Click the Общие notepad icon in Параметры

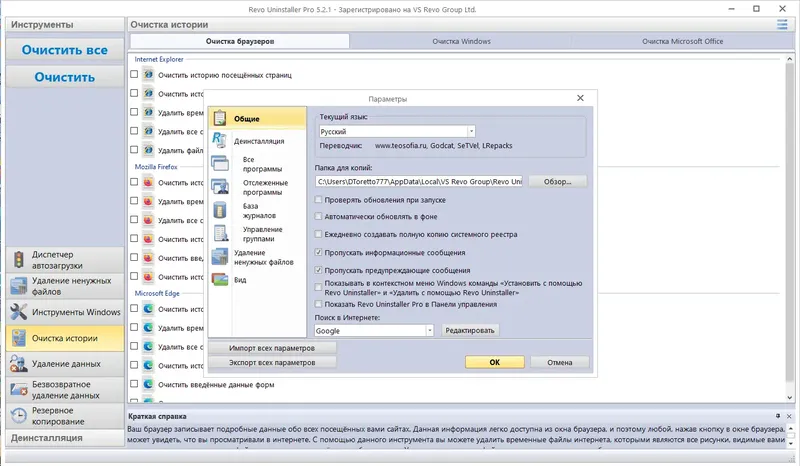coord(220,118)
